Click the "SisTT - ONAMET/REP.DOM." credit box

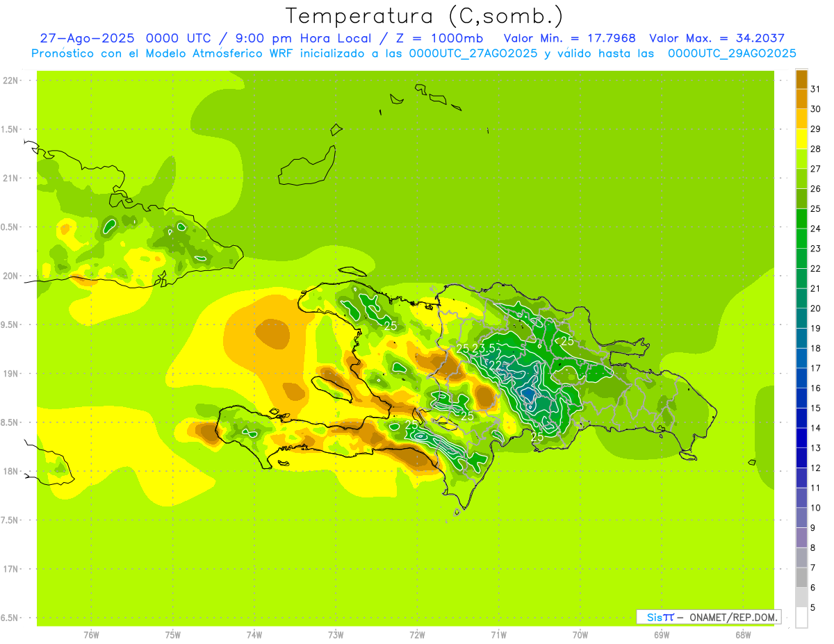click(709, 617)
